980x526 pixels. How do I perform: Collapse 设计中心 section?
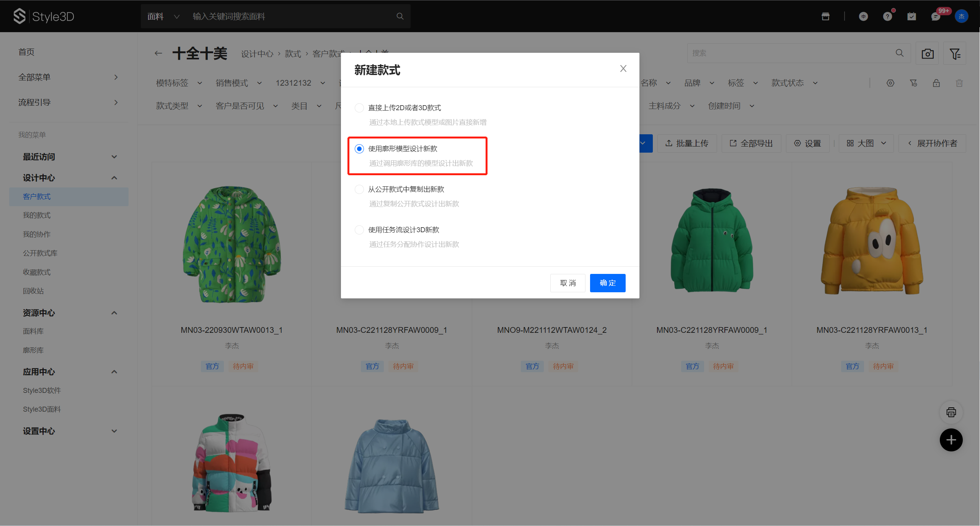(x=114, y=178)
